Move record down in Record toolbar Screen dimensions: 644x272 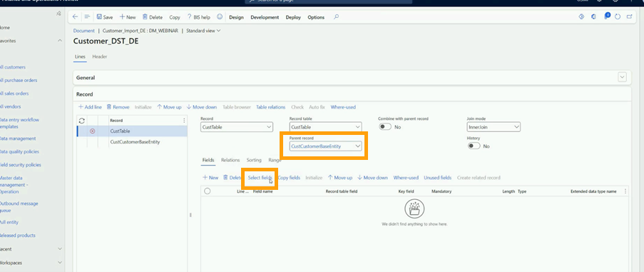tap(201, 107)
